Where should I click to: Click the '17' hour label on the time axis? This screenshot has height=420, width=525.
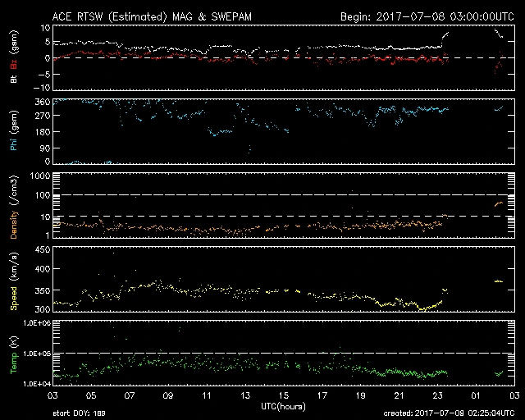click(322, 396)
